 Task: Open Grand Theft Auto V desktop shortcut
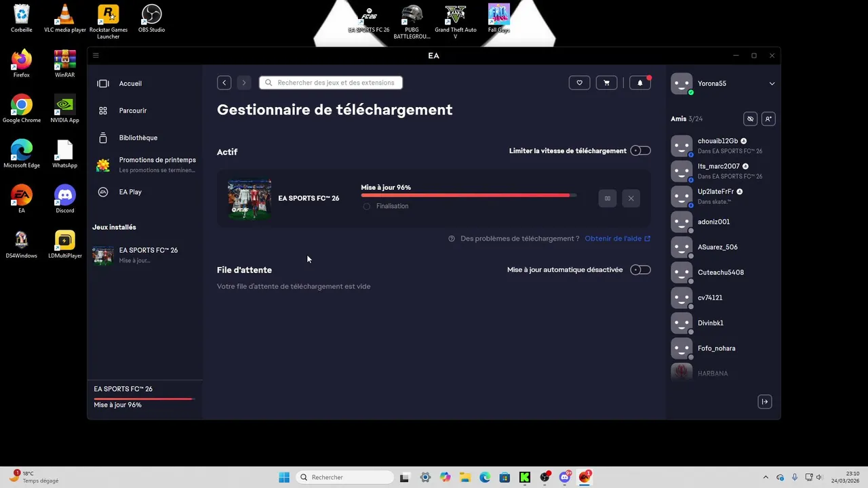[x=456, y=21]
